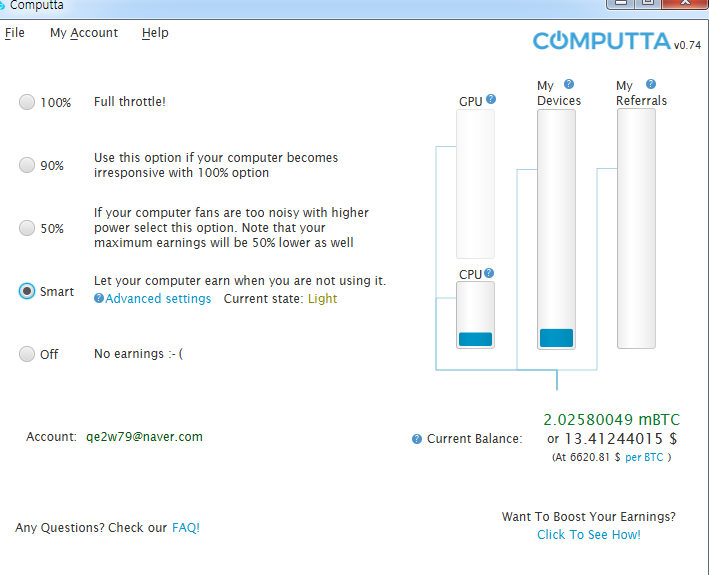Click the GPU help question-mark icon
Image resolution: width=709 pixels, height=575 pixels.
pyautogui.click(x=491, y=99)
